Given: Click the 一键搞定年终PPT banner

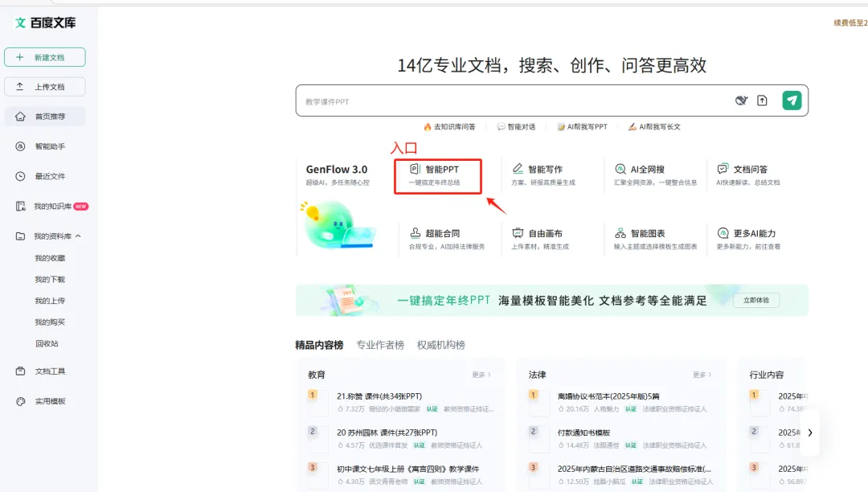Looking at the screenshot, I should pos(552,300).
